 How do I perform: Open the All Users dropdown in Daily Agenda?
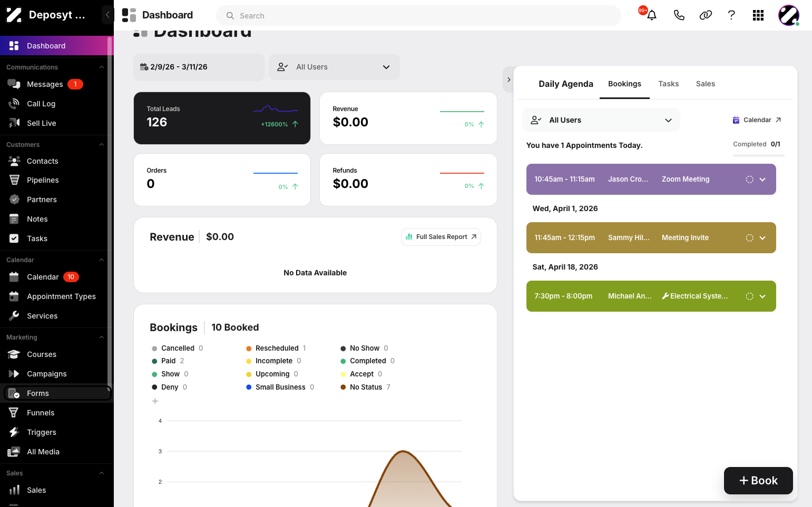coord(601,120)
